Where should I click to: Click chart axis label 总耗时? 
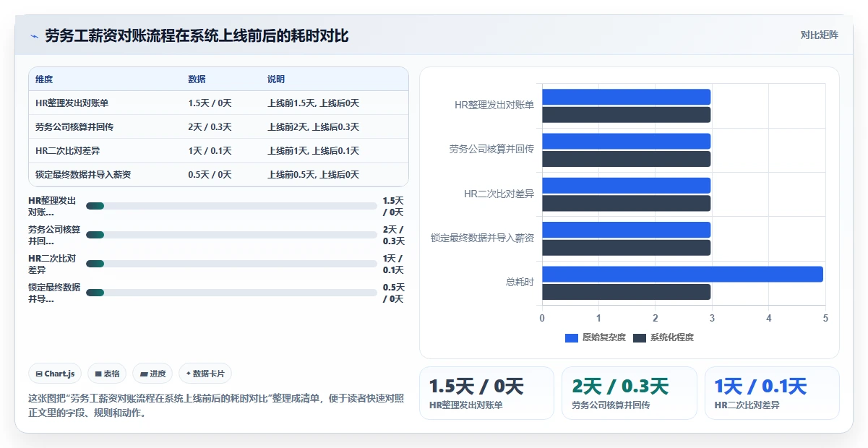pyautogui.click(x=520, y=282)
